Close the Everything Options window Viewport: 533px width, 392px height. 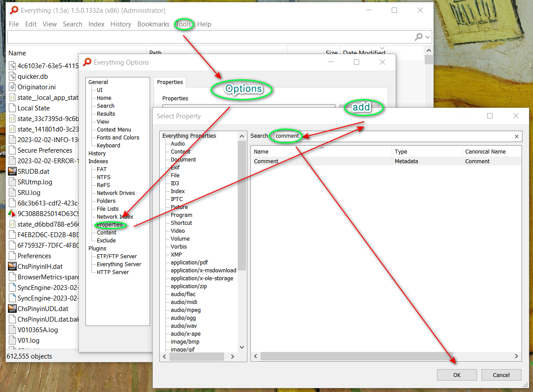coord(382,62)
